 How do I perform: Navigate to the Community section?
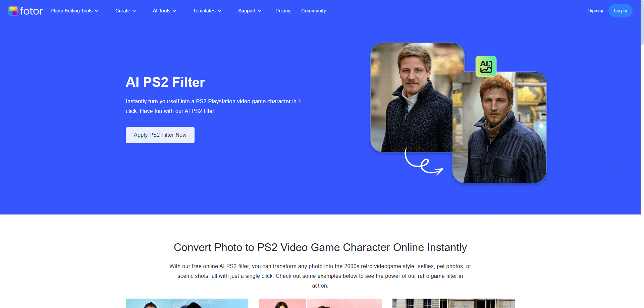[x=313, y=10]
